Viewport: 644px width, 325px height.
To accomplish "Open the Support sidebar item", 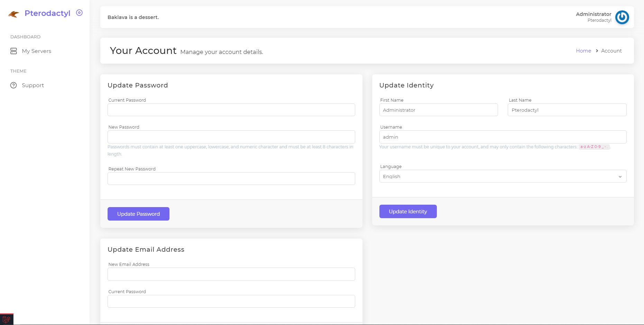I will (33, 85).
